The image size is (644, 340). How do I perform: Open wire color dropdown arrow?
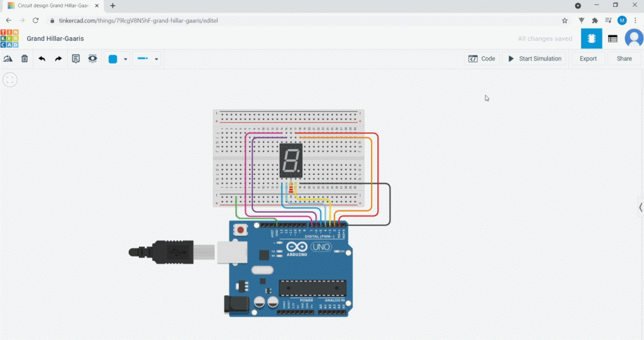coord(125,59)
